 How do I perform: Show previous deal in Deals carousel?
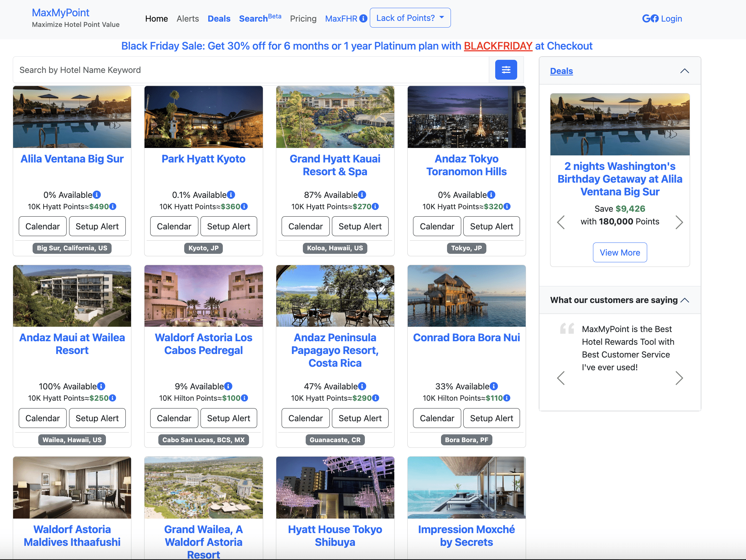[x=561, y=222]
